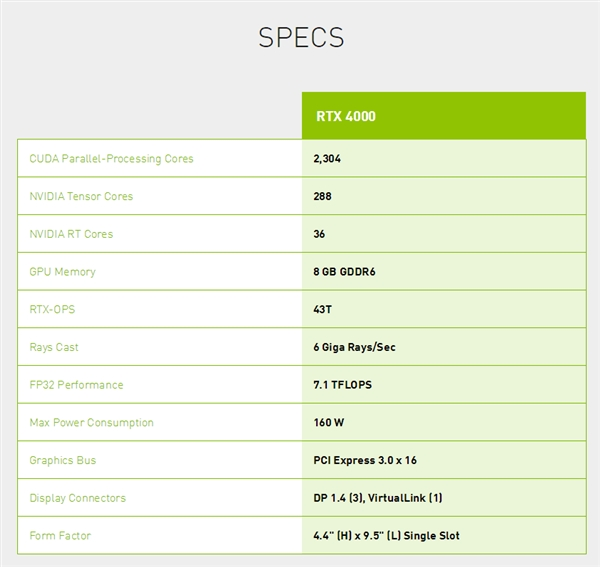Click the Display Connectors label

pos(77,498)
